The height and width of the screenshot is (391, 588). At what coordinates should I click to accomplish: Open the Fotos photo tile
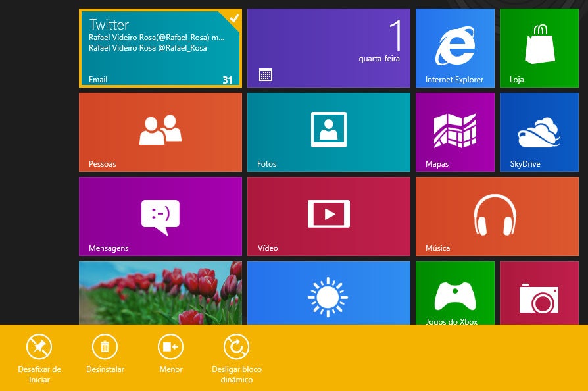[x=328, y=132]
